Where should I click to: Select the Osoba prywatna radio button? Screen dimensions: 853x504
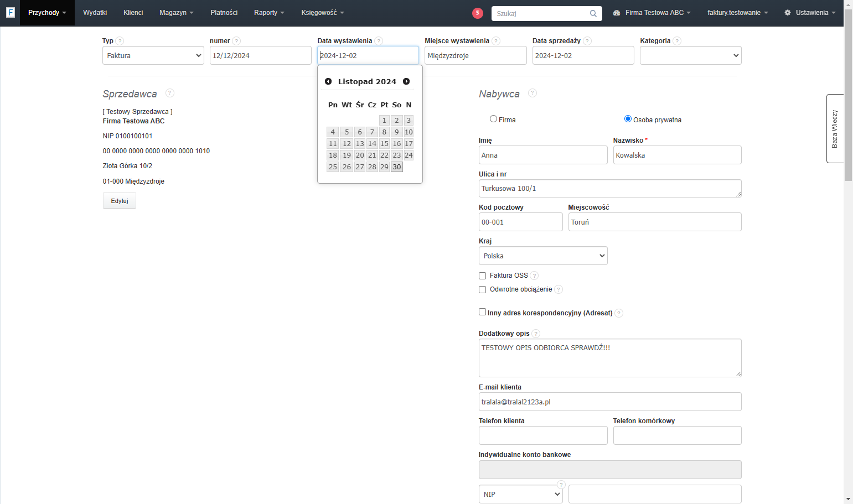(x=628, y=119)
